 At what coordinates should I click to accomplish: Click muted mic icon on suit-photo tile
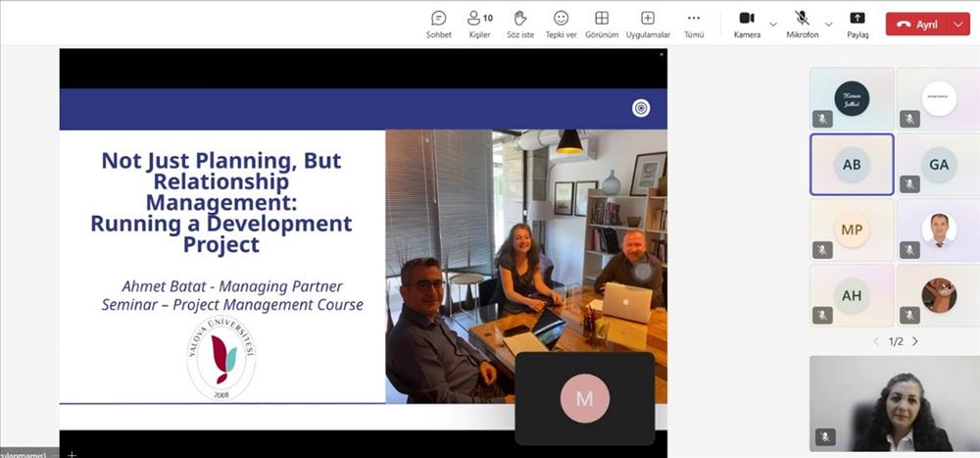click(x=910, y=250)
